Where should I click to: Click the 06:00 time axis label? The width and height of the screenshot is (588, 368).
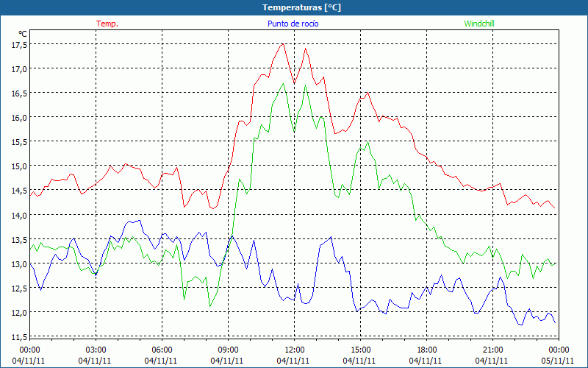tap(162, 350)
